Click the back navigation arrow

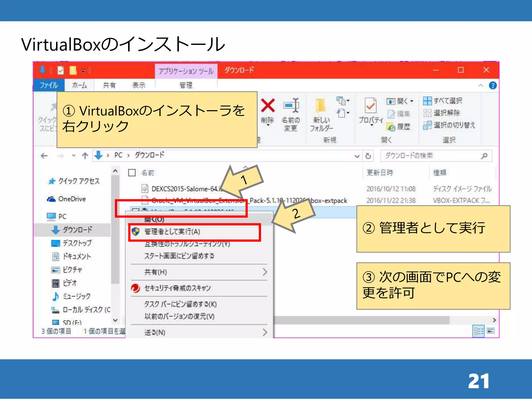[44, 156]
